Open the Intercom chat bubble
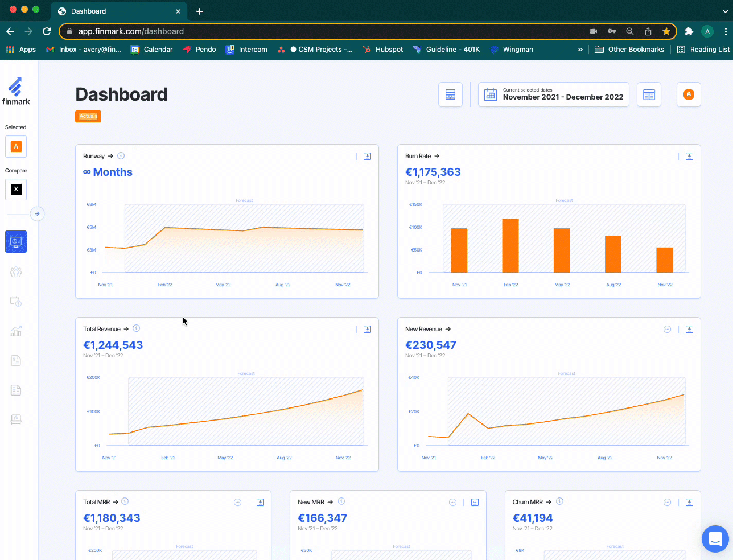 (x=715, y=538)
